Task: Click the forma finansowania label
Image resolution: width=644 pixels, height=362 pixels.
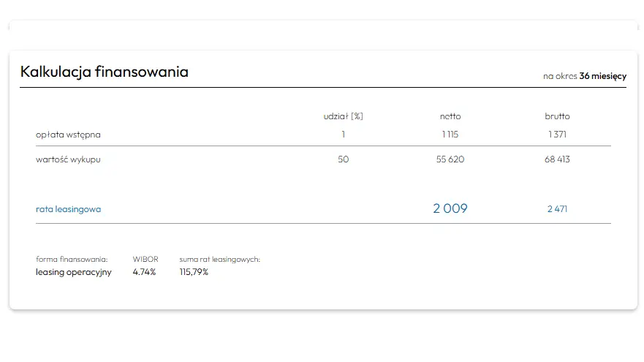Action: [72, 259]
